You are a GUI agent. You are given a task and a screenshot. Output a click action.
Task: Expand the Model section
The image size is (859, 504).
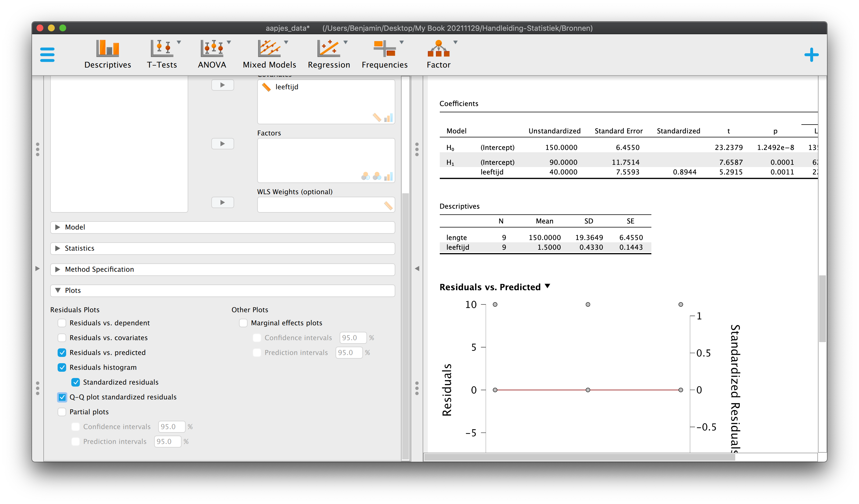click(222, 227)
